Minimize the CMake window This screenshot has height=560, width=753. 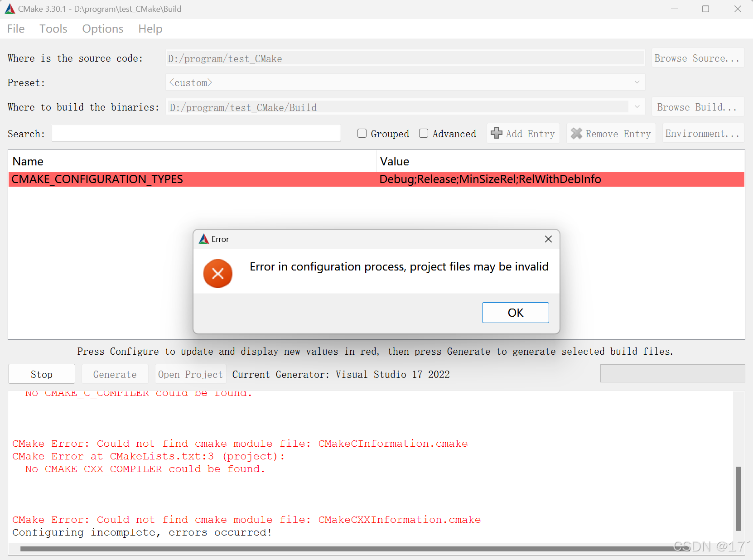[674, 9]
